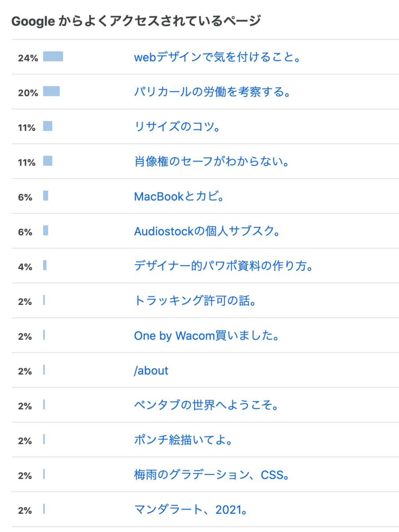Open the ポンチ絵描いてよ。 article
The width and height of the screenshot is (399, 532).
[x=183, y=440]
